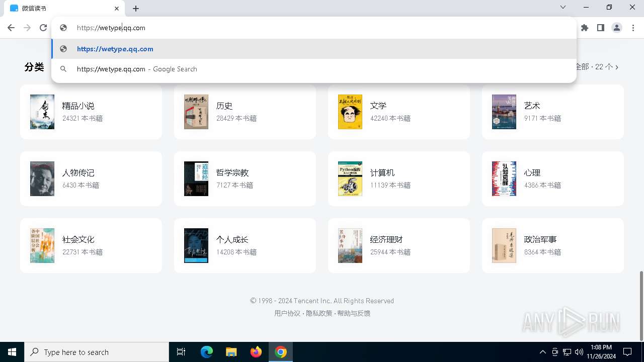
Task: Open File Explorer from the taskbar
Action: (231, 352)
